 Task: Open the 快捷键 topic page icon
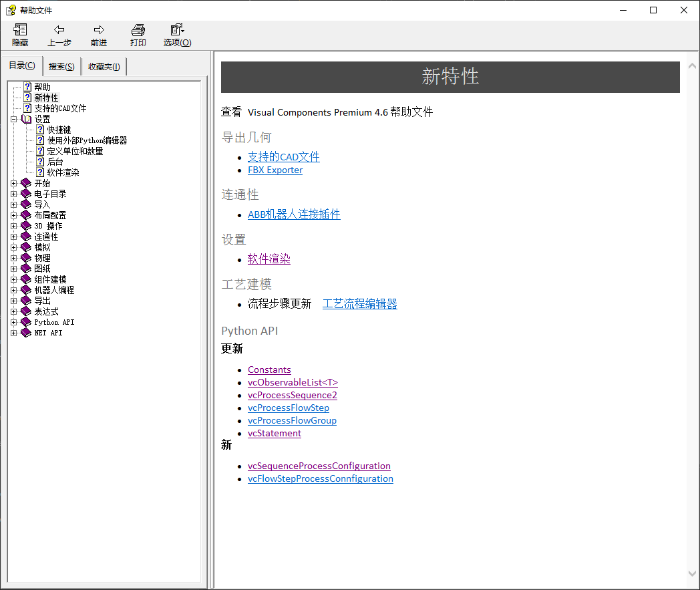40,130
